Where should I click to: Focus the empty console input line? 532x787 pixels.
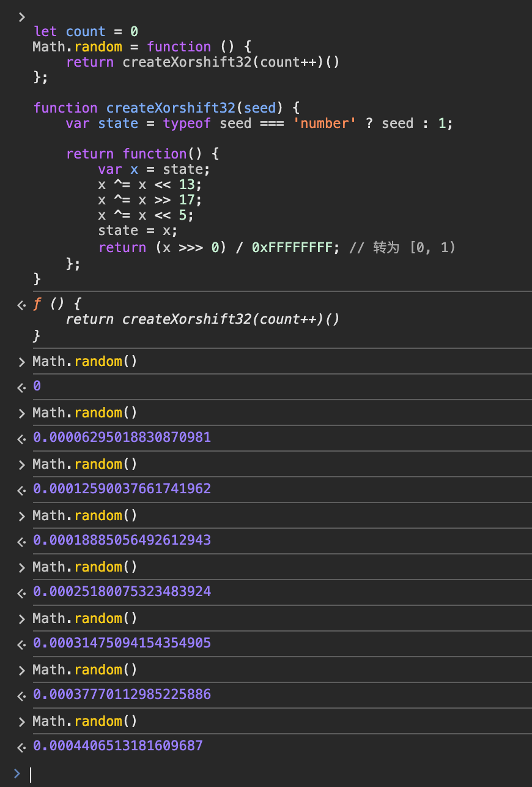click(245, 774)
